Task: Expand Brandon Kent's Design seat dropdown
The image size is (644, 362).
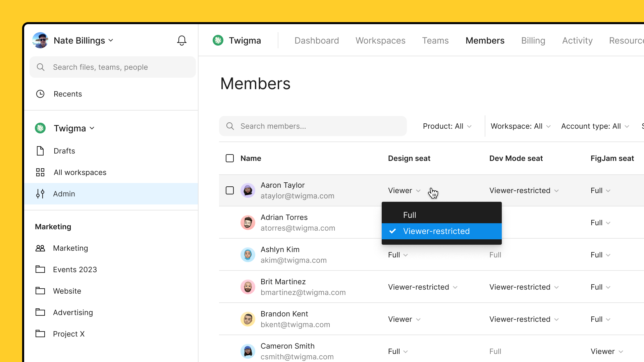Action: tap(404, 319)
